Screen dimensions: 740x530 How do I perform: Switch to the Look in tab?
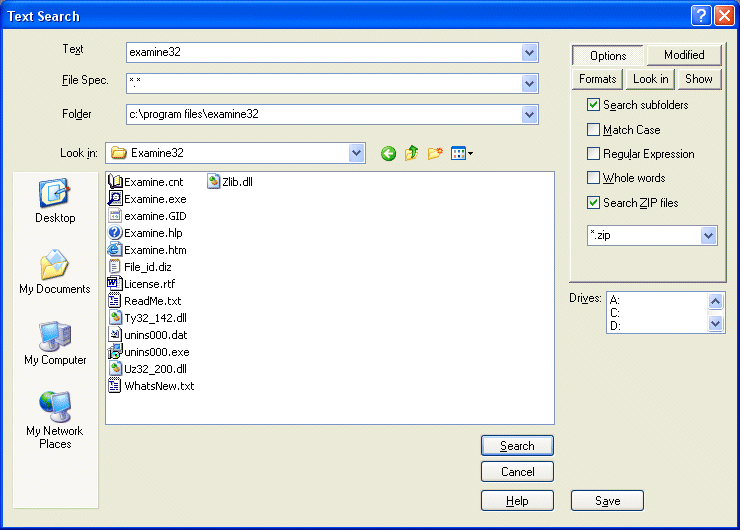650,79
